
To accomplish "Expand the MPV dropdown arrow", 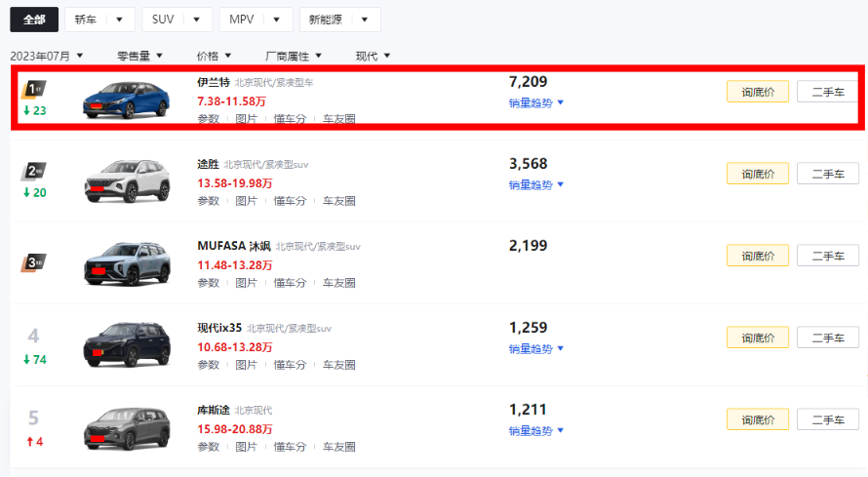I will (276, 20).
